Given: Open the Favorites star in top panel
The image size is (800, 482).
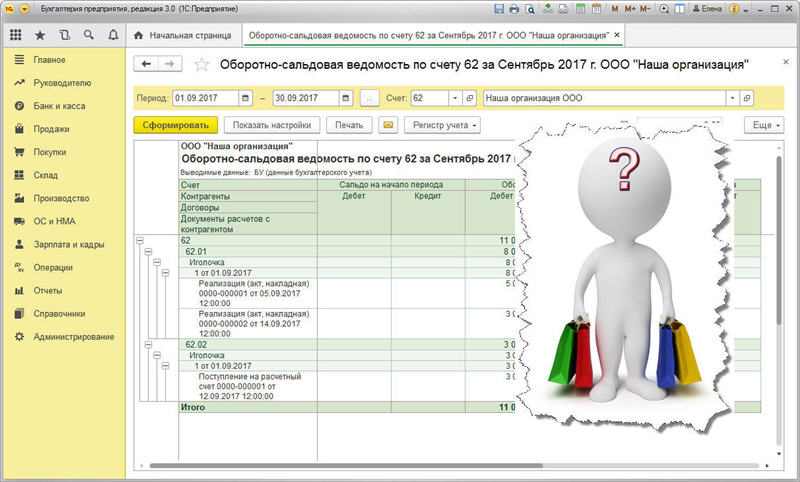Looking at the screenshot, I should [x=40, y=35].
